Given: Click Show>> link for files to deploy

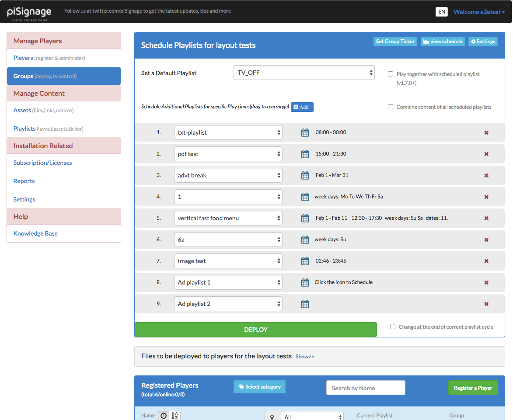Looking at the screenshot, I should pos(305,357).
